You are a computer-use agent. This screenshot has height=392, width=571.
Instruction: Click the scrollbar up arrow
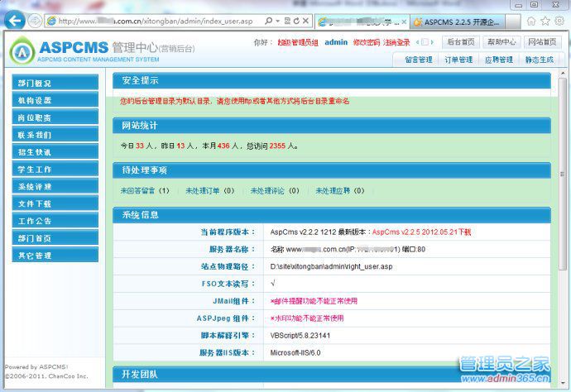[x=563, y=73]
